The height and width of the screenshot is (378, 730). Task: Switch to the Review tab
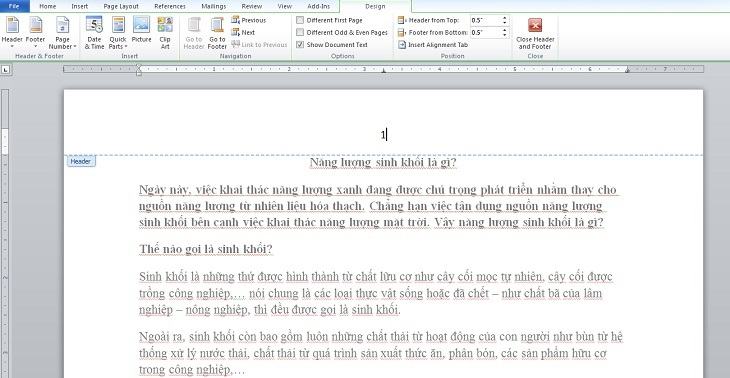(x=252, y=6)
